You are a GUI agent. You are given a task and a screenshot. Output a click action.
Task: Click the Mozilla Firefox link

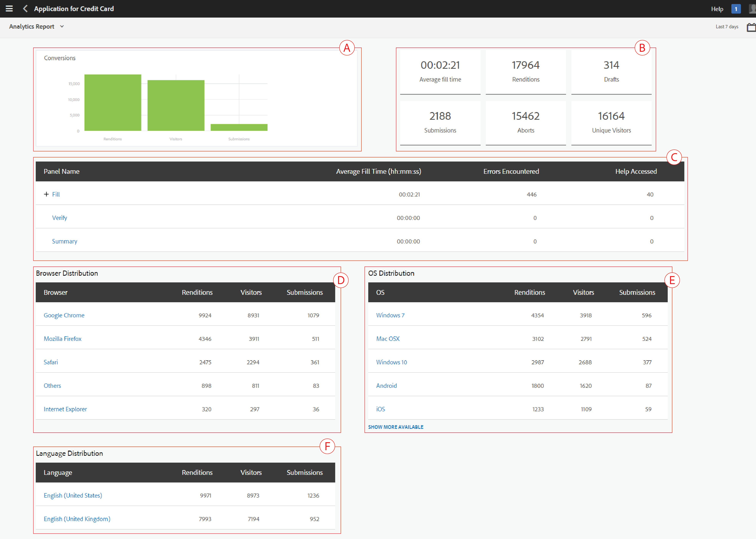[62, 339]
